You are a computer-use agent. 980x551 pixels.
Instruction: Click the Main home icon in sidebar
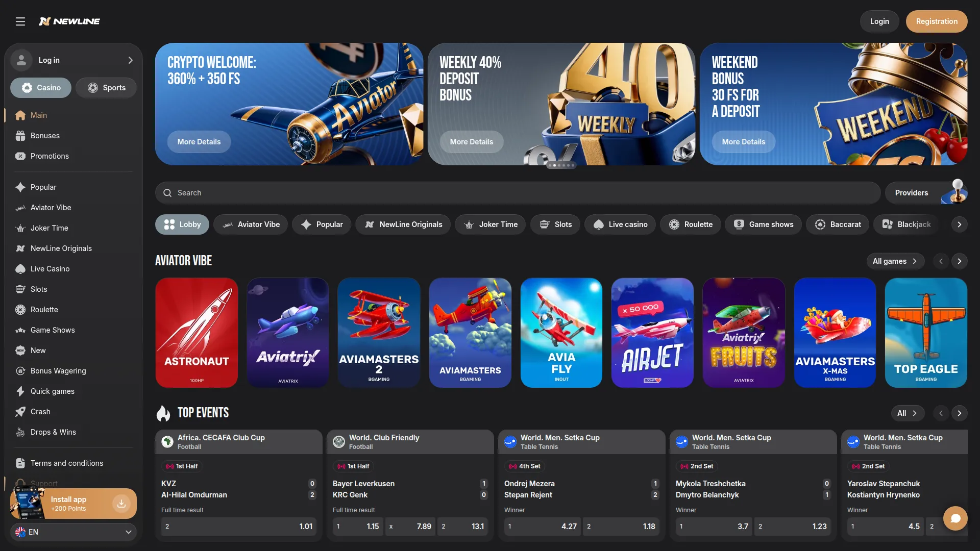20,115
